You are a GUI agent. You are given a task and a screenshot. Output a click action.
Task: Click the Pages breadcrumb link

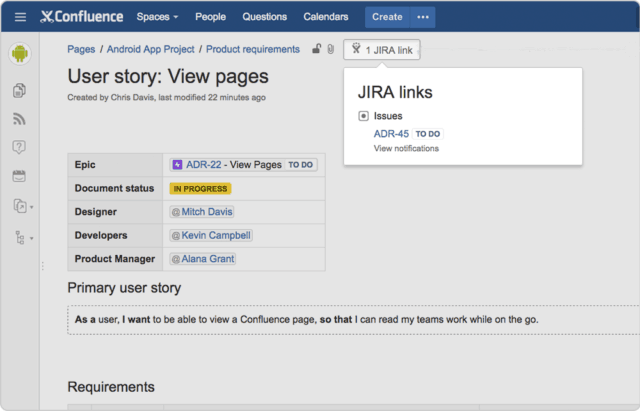pyautogui.click(x=81, y=49)
